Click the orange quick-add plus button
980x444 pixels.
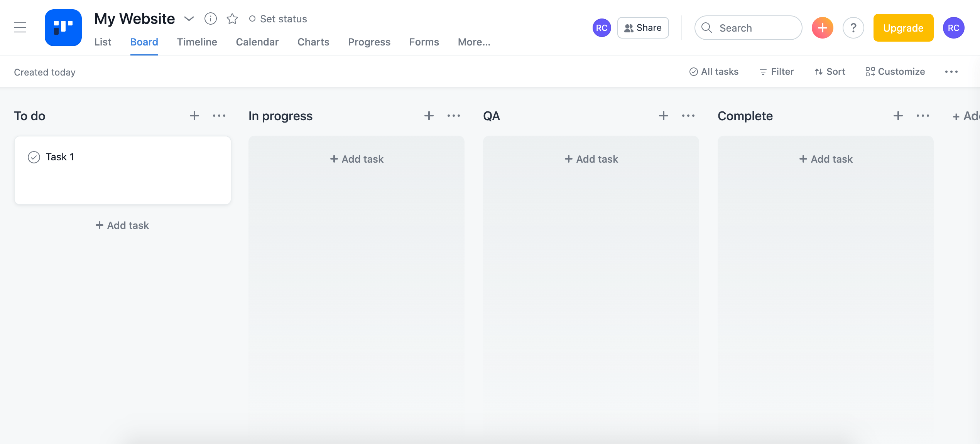click(822, 28)
